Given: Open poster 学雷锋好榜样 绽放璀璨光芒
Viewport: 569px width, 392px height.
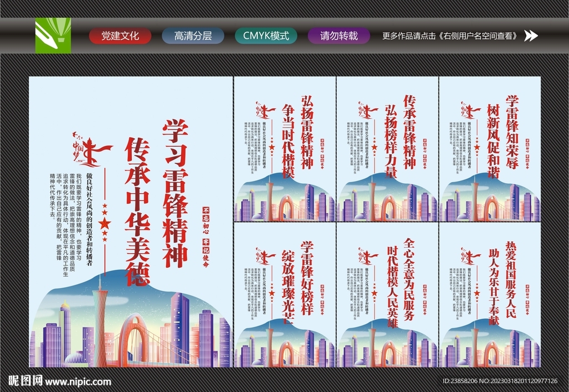Looking at the screenshot, I should coord(285,295).
